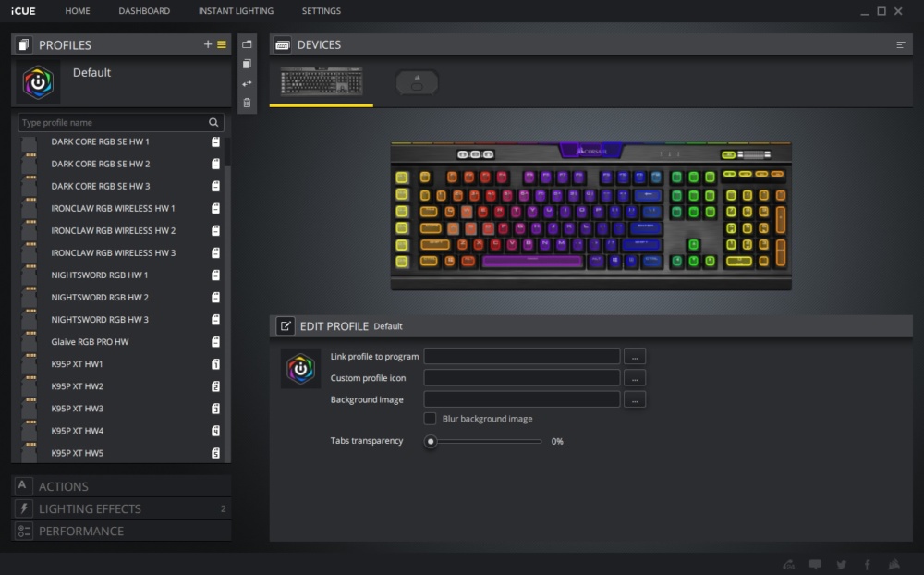Browse for a custom profile icon

pos(635,378)
